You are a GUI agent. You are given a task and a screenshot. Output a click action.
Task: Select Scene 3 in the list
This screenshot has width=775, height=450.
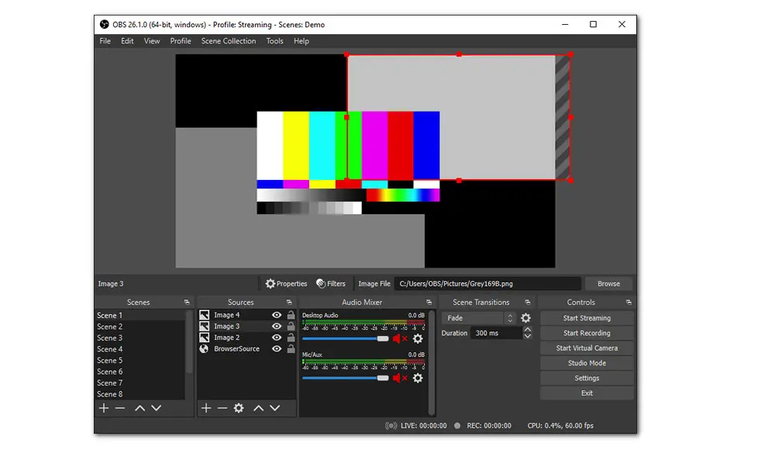pyautogui.click(x=140, y=338)
